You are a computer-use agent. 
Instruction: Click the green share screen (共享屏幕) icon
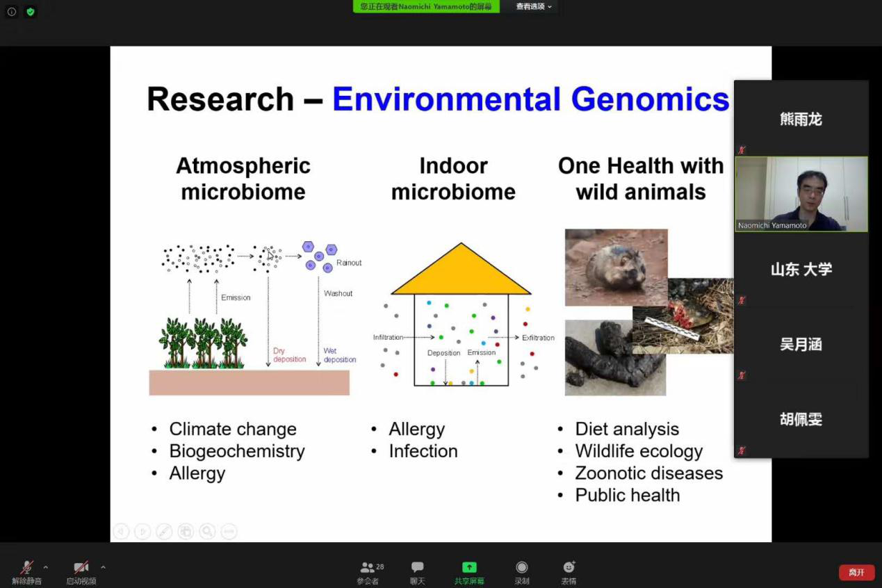point(469,568)
